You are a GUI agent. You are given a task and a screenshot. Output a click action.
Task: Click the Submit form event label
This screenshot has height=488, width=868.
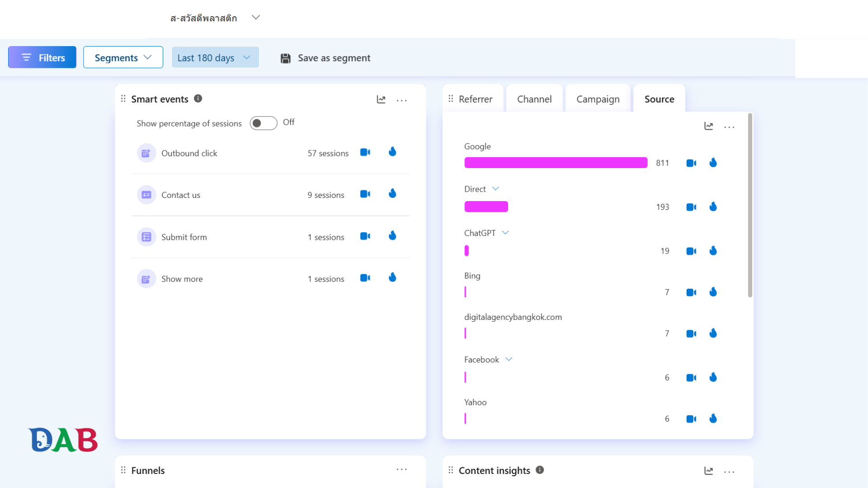(x=184, y=237)
